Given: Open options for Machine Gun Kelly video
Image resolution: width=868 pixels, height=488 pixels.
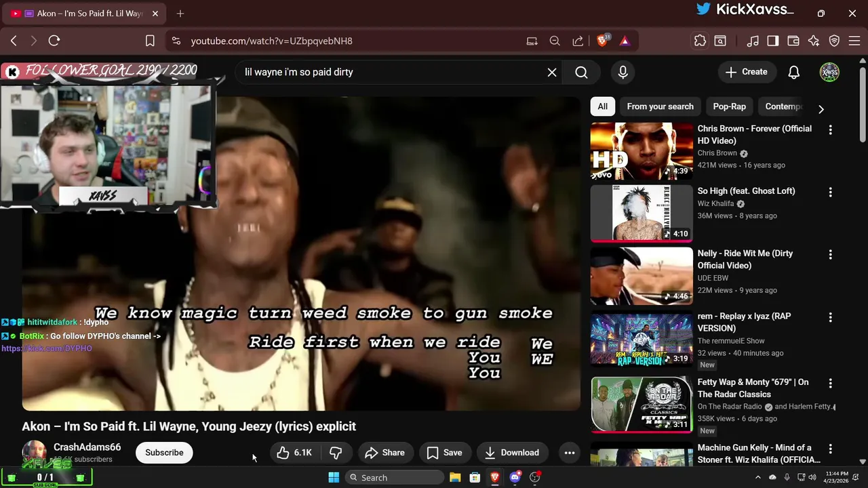Looking at the screenshot, I should [x=830, y=449].
